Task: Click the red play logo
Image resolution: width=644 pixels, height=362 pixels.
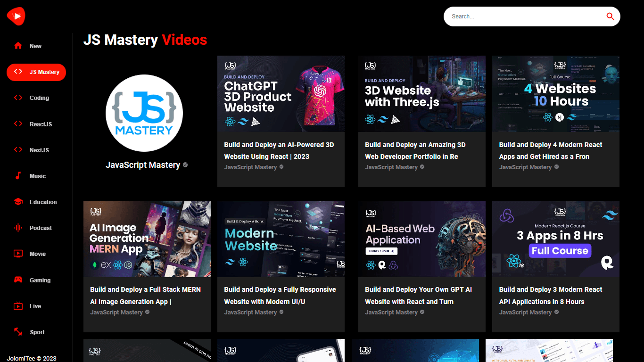Action: coord(16,16)
